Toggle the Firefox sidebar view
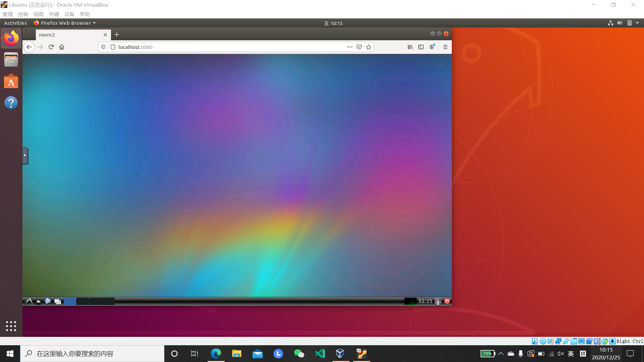 pos(421,47)
